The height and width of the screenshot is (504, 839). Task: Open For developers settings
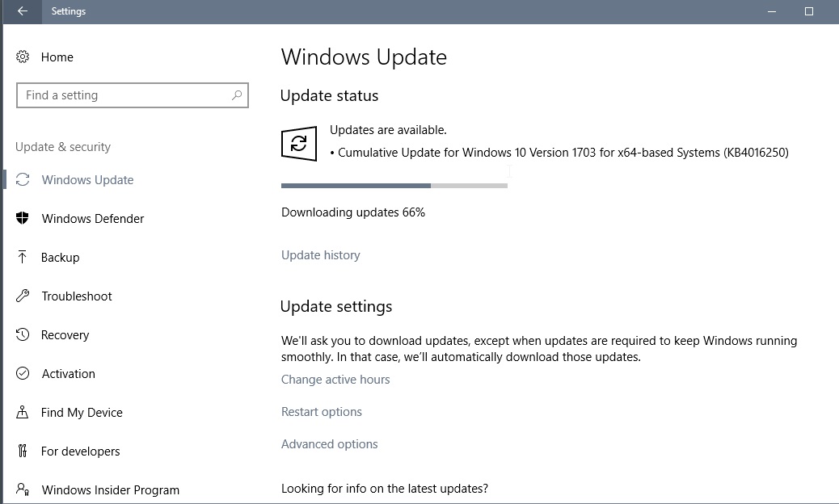(81, 451)
